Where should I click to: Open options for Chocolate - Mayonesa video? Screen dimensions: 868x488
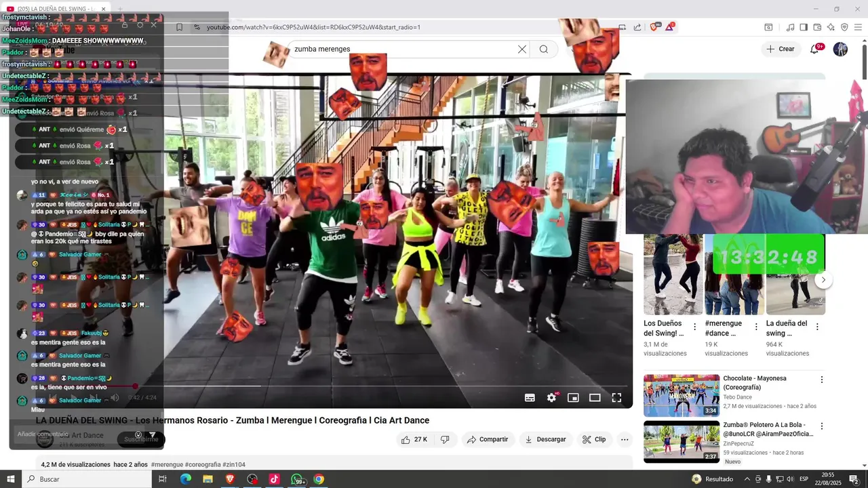click(822, 380)
